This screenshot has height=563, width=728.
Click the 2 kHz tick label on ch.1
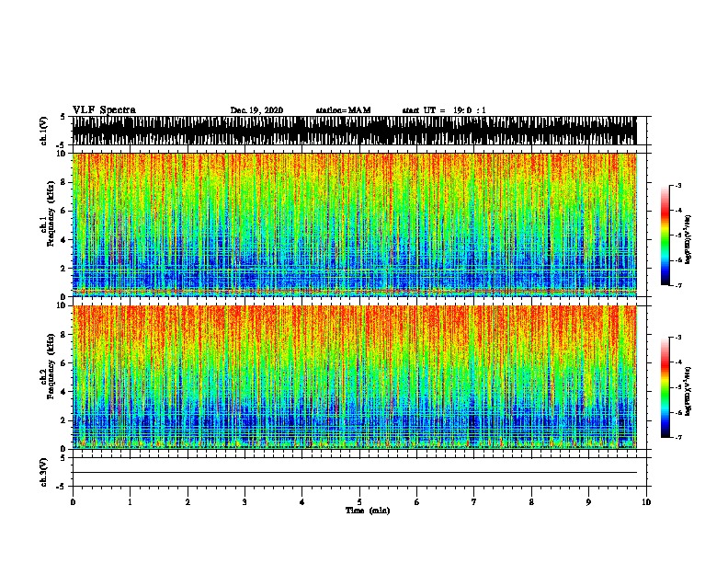click(x=64, y=268)
